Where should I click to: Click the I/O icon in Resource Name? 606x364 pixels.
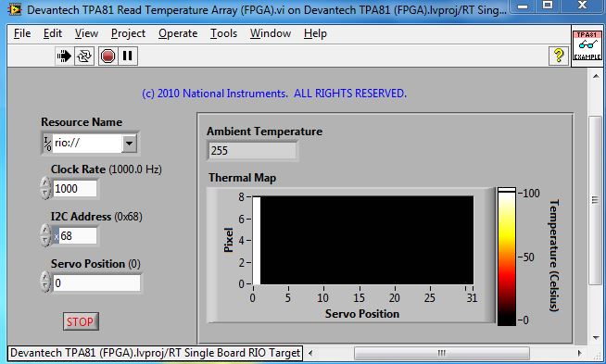tap(47, 144)
